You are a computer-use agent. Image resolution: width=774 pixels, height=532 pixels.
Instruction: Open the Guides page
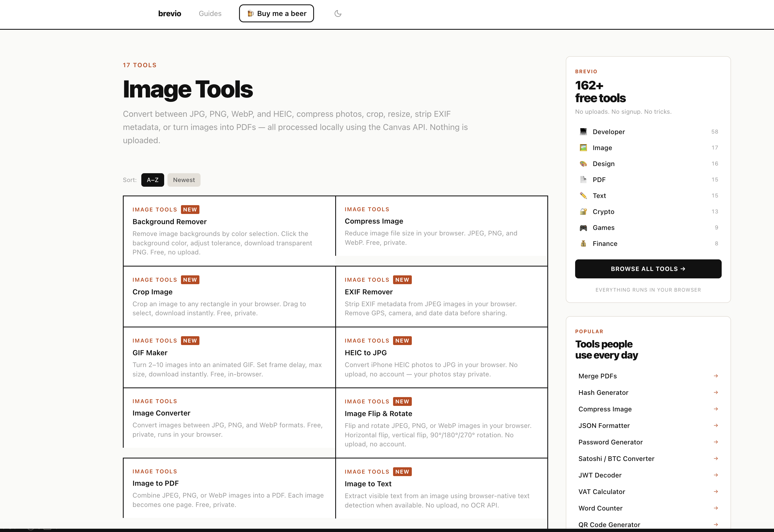210,13
